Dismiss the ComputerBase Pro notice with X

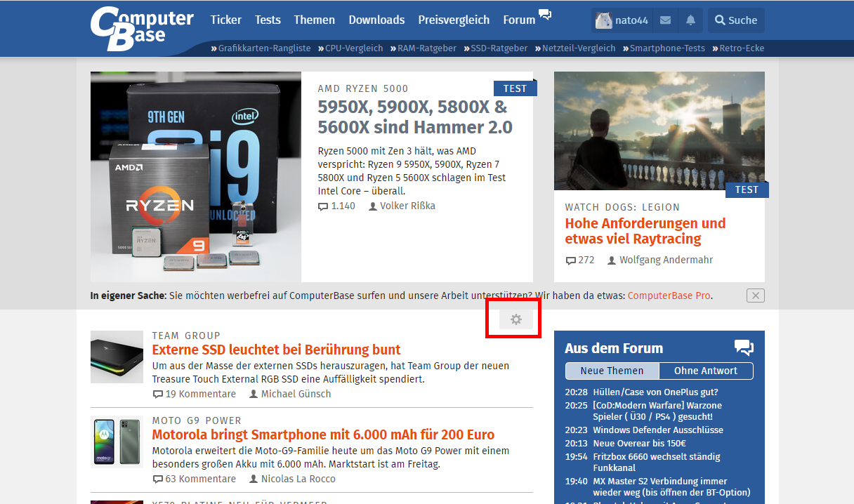[x=756, y=296]
